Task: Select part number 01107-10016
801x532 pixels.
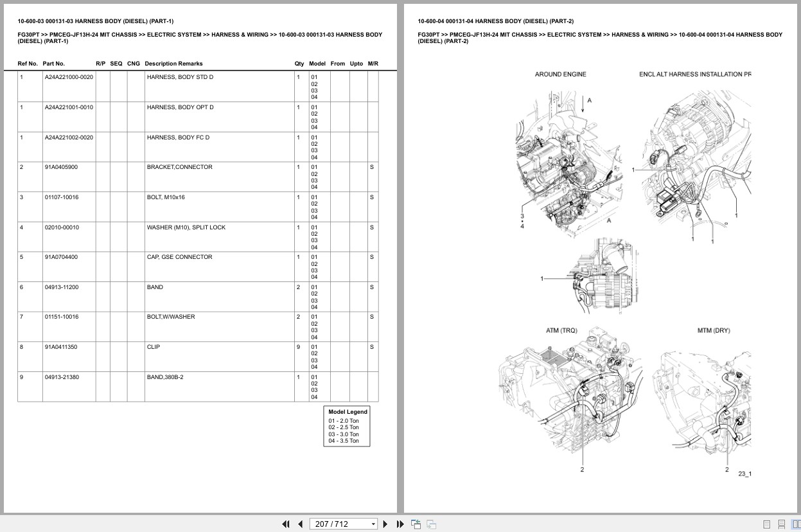Action: point(62,197)
